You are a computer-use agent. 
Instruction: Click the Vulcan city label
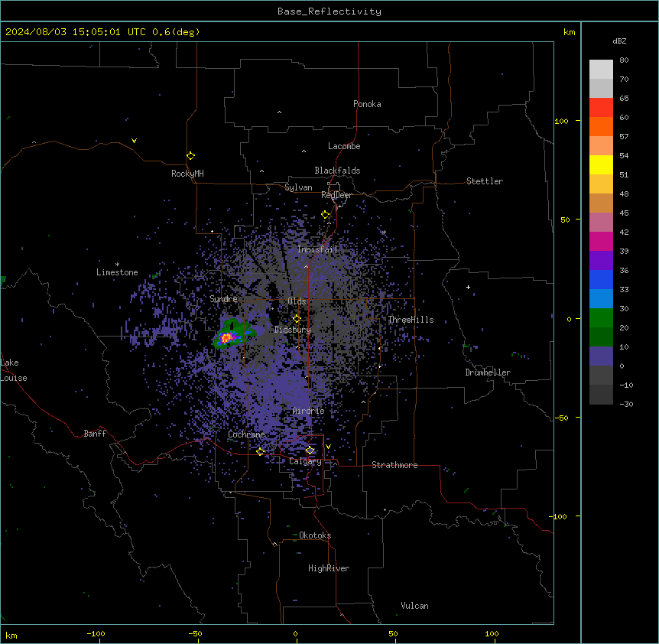[415, 606]
